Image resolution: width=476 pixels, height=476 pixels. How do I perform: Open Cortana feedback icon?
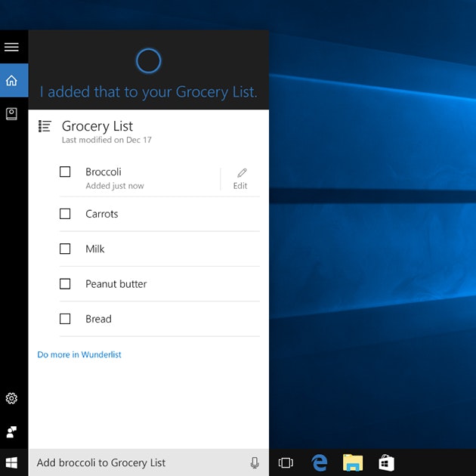tap(11, 431)
